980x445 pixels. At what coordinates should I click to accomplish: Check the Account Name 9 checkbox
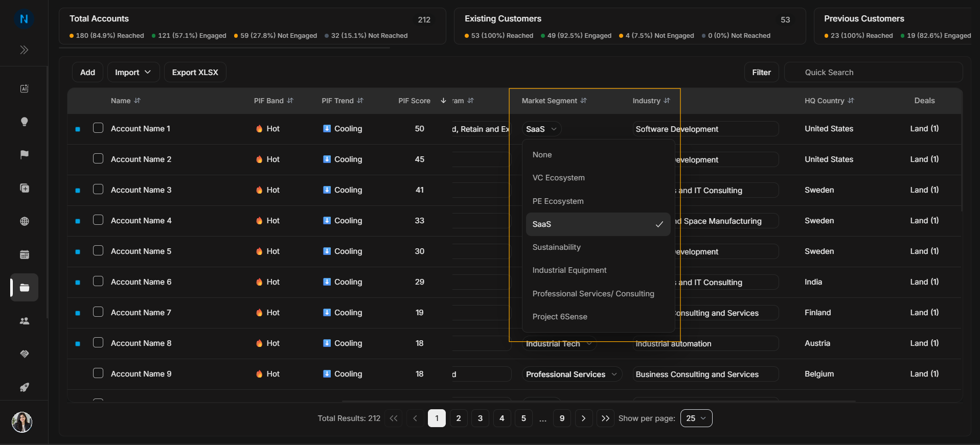pos(98,373)
